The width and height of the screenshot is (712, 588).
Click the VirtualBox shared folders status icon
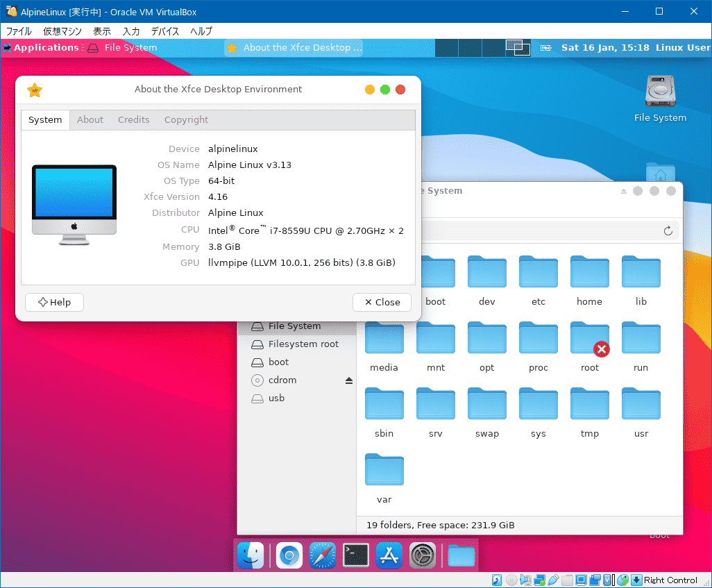(567, 580)
